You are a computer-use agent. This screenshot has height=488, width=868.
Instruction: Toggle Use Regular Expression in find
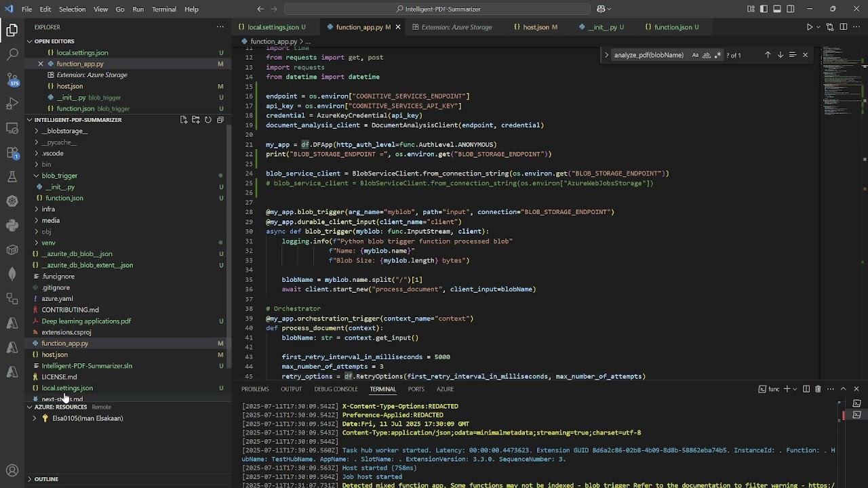tap(717, 55)
